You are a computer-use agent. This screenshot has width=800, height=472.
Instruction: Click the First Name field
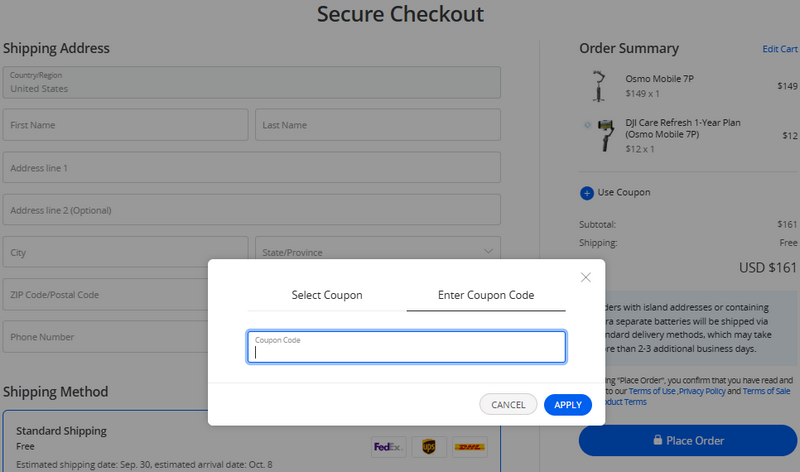click(x=126, y=125)
